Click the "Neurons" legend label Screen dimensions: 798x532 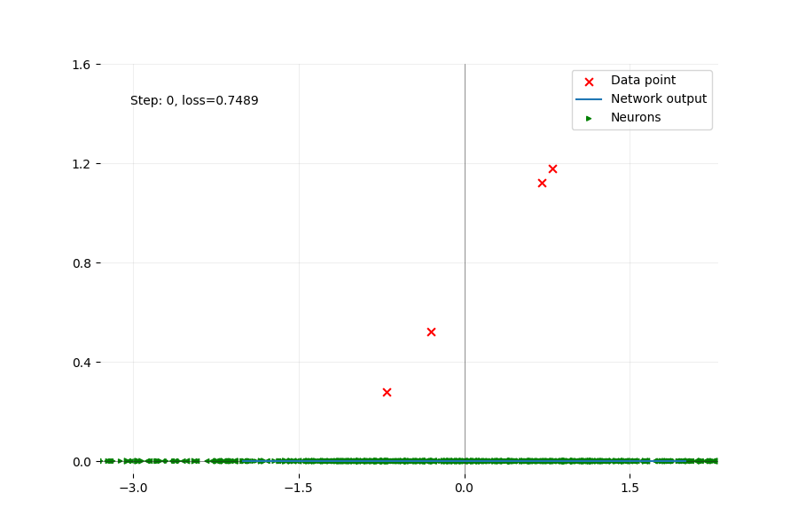(x=635, y=118)
